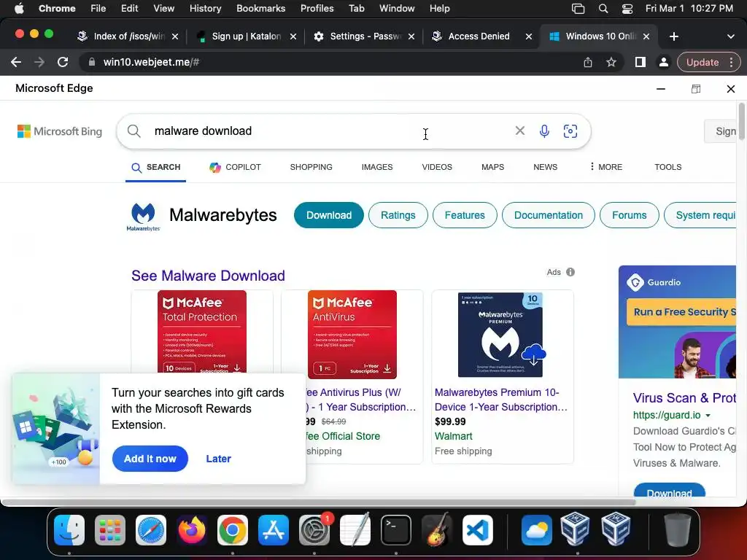Click McAfee AntiVirus product image
This screenshot has width=747, height=560.
click(x=352, y=335)
